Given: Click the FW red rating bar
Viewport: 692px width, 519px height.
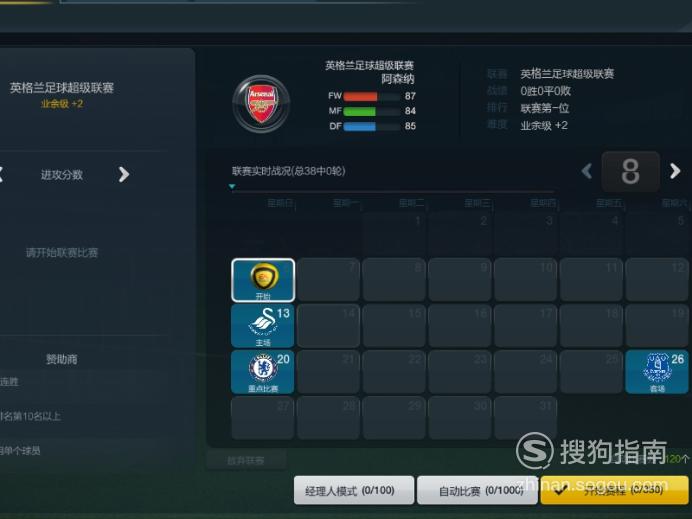Looking at the screenshot, I should click(361, 96).
